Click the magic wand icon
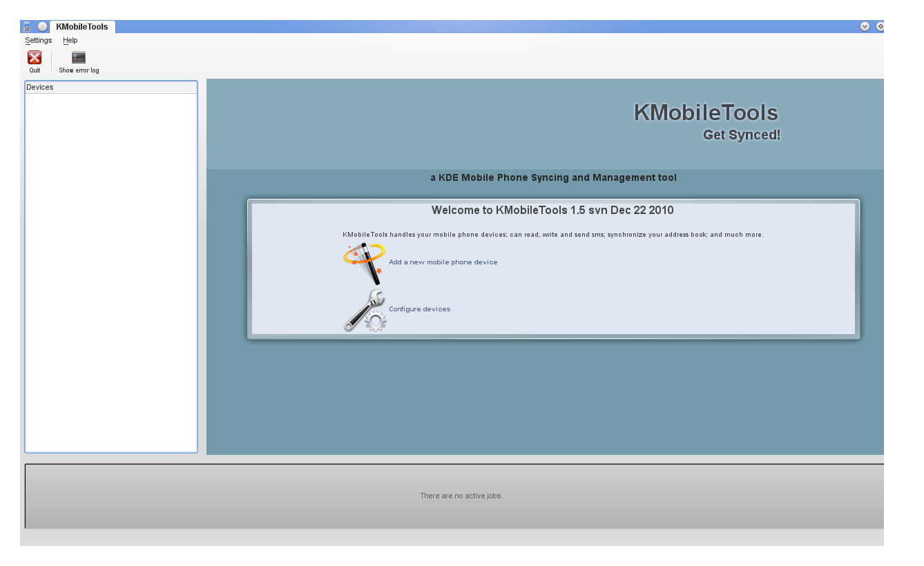The height and width of the screenshot is (566, 924). (x=364, y=263)
